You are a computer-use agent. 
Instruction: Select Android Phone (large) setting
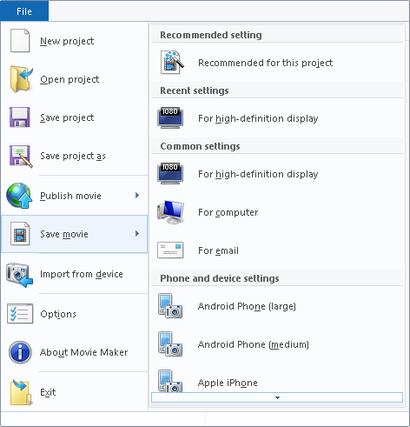277,306
